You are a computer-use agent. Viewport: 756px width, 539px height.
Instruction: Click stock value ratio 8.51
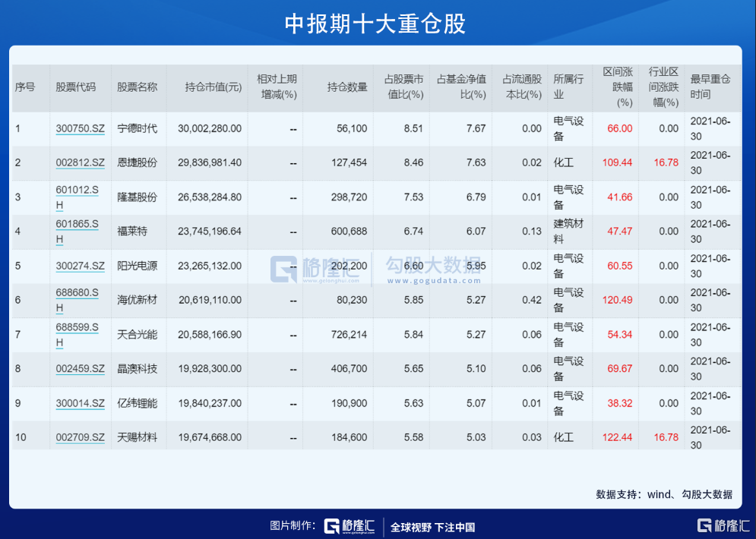click(413, 128)
